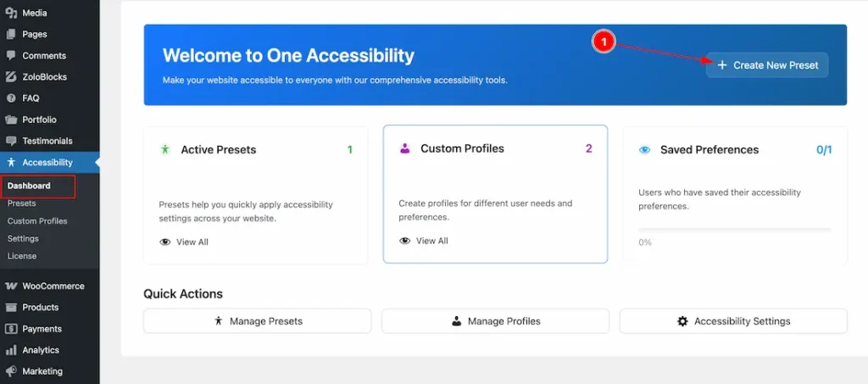Click the WooCommerce icon in sidebar
The image size is (868, 384).
coord(10,287)
